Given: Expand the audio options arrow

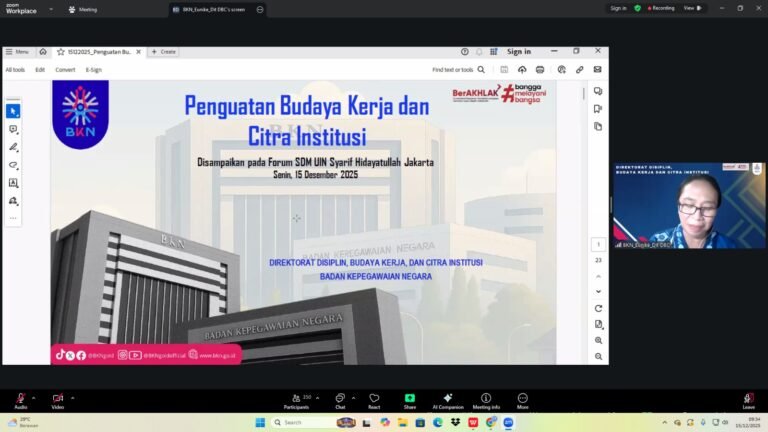Looking at the screenshot, I should tap(34, 397).
